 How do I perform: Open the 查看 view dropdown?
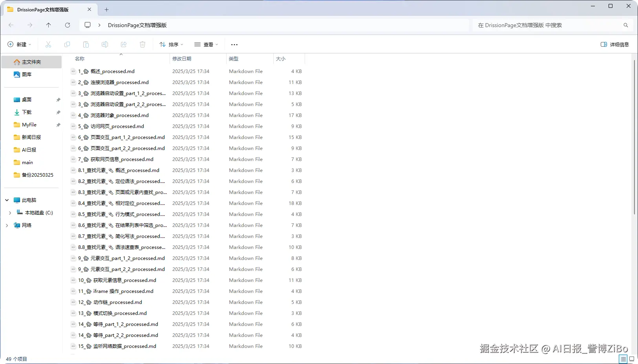[x=206, y=44]
